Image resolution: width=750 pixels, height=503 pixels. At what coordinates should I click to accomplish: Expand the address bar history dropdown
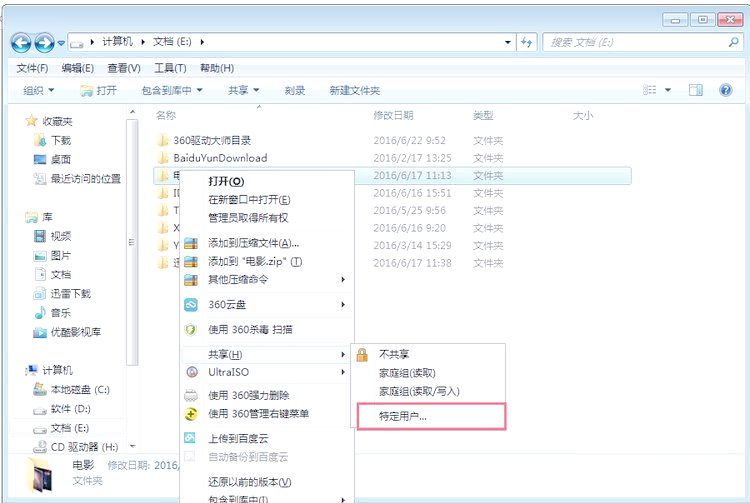[507, 42]
